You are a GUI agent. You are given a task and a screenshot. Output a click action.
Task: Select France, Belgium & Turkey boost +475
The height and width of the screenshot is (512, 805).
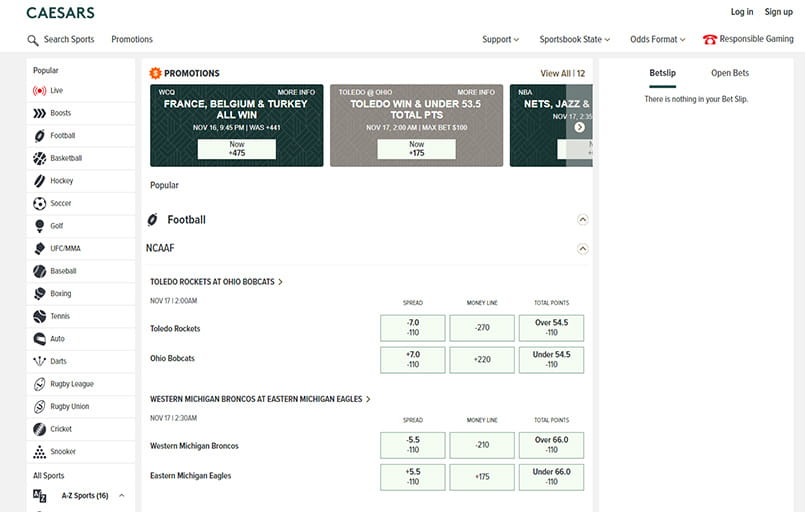point(237,149)
